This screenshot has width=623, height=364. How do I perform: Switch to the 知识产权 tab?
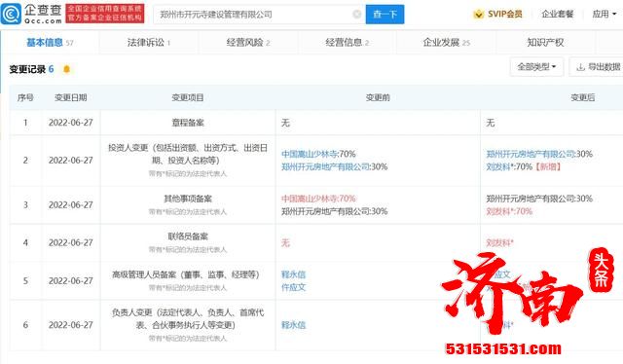pos(545,42)
